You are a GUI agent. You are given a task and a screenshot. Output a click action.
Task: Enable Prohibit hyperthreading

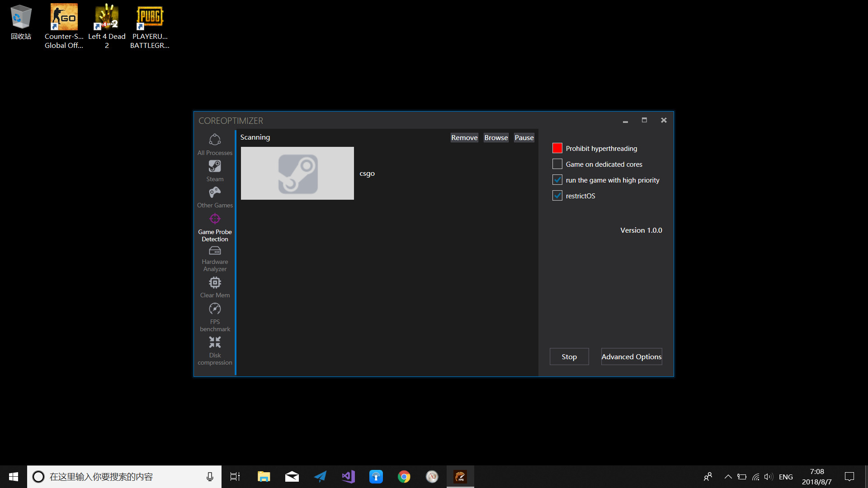click(x=557, y=148)
